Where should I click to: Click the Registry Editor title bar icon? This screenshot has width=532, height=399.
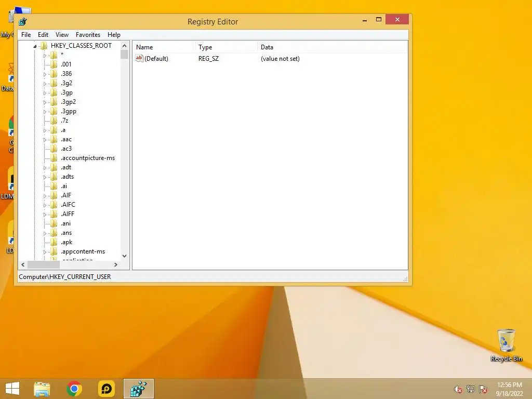click(23, 22)
